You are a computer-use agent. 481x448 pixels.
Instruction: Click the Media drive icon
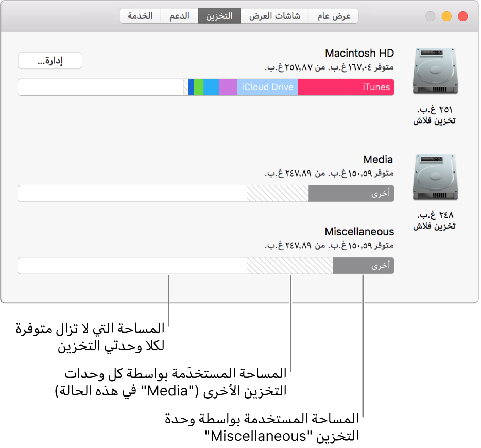click(x=435, y=177)
